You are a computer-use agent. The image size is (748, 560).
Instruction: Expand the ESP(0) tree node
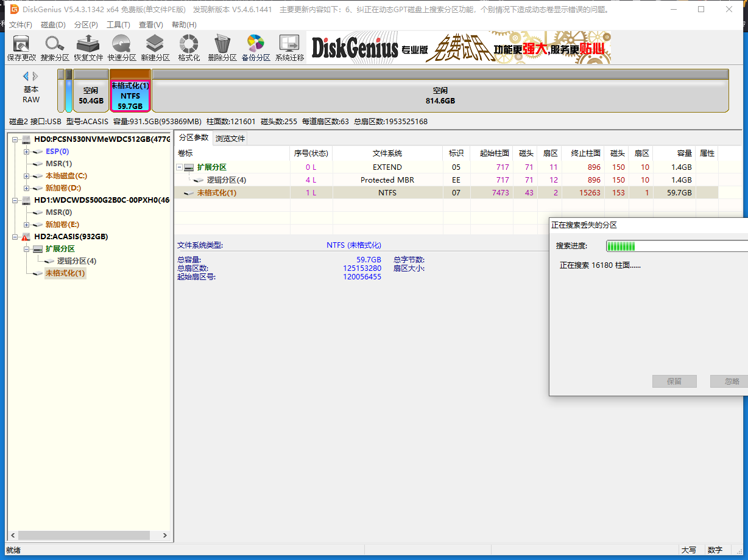(27, 152)
